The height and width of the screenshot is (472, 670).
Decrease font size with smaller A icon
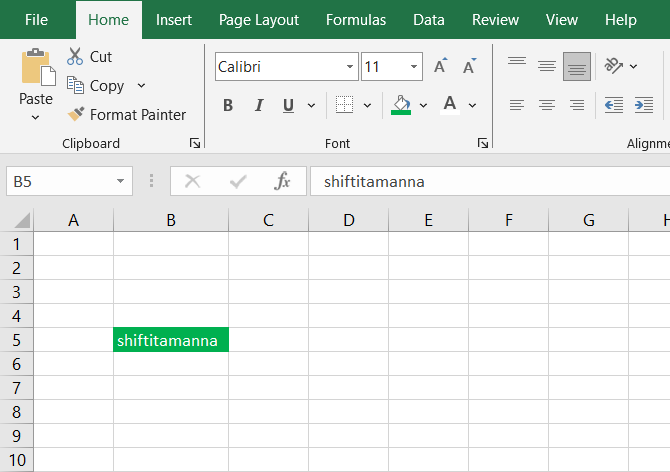coord(469,66)
